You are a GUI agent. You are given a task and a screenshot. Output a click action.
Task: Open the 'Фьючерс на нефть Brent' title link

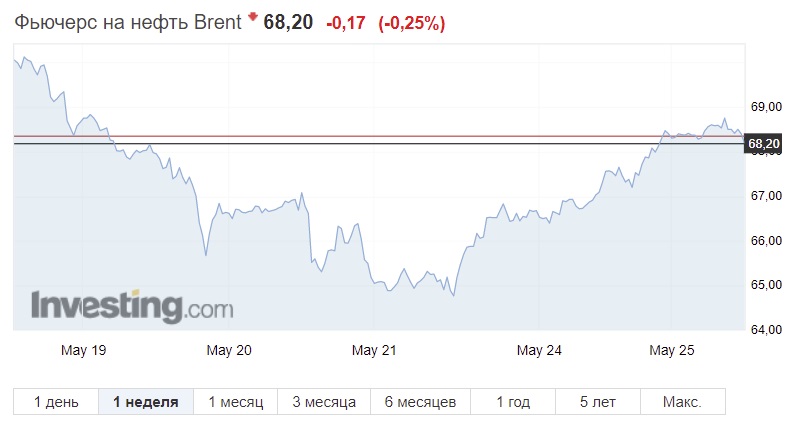[128, 22]
